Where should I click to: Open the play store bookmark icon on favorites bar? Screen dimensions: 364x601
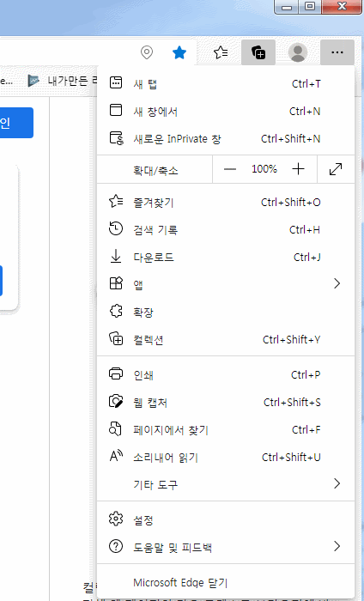click(x=33, y=81)
